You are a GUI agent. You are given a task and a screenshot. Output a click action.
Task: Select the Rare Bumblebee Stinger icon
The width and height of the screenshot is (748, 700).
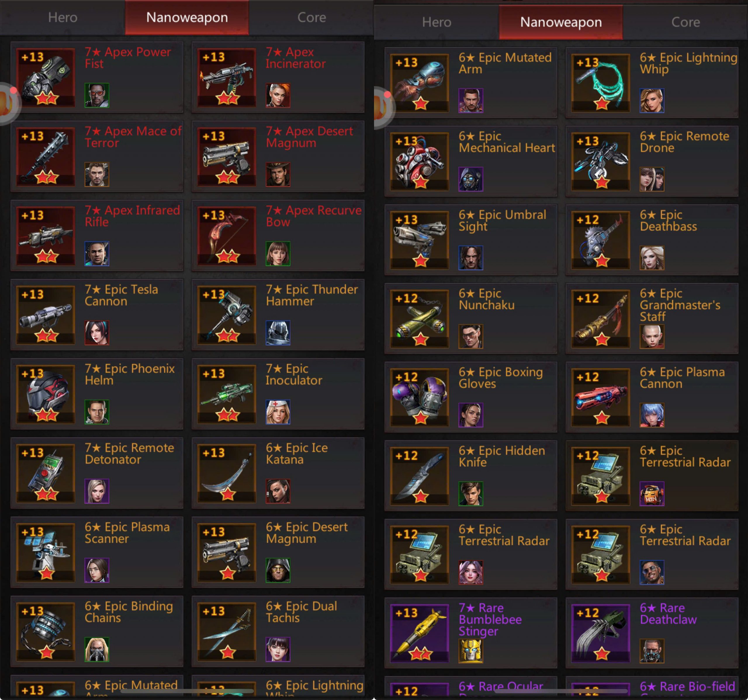tap(420, 633)
